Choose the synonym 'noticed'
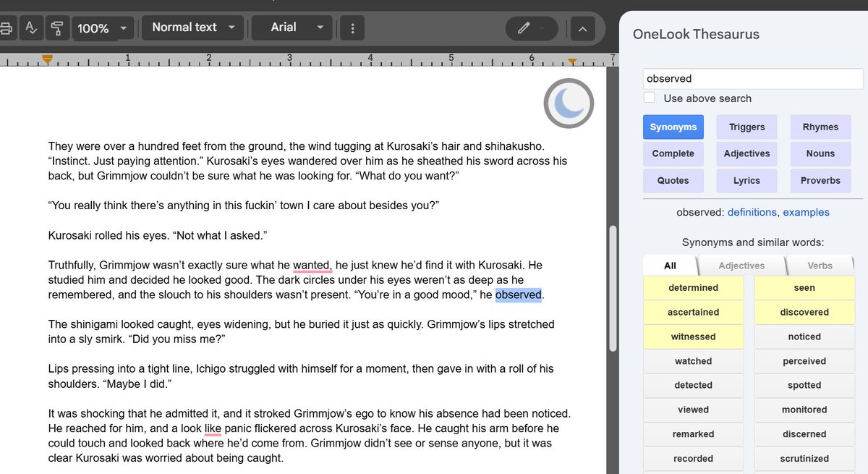The height and width of the screenshot is (474, 868). tap(804, 337)
